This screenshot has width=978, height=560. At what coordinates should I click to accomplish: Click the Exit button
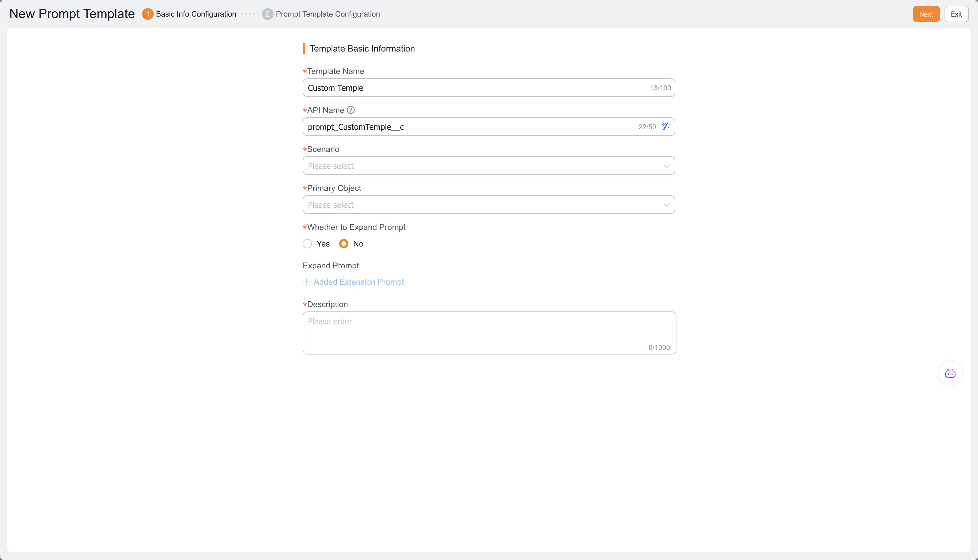956,14
